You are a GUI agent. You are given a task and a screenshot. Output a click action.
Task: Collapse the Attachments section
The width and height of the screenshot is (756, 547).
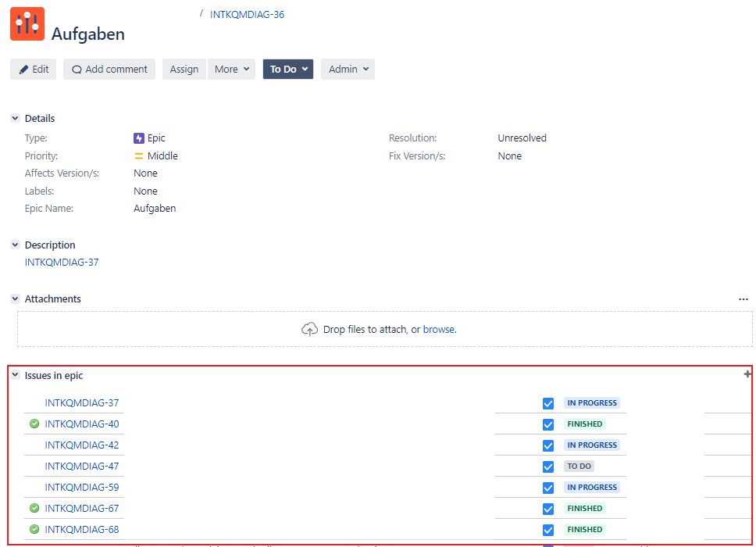click(16, 299)
